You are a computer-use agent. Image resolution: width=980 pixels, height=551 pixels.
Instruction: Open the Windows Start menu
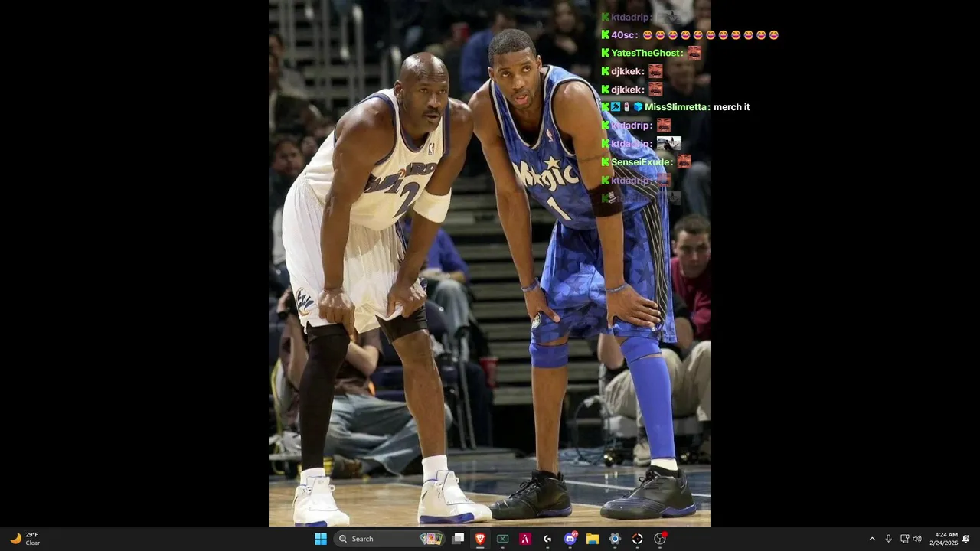[321, 539]
